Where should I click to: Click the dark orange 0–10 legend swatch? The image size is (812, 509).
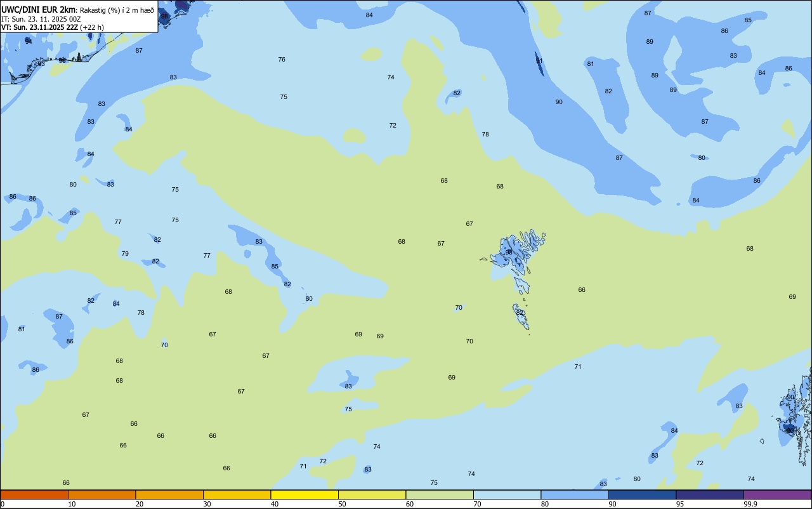click(34, 494)
